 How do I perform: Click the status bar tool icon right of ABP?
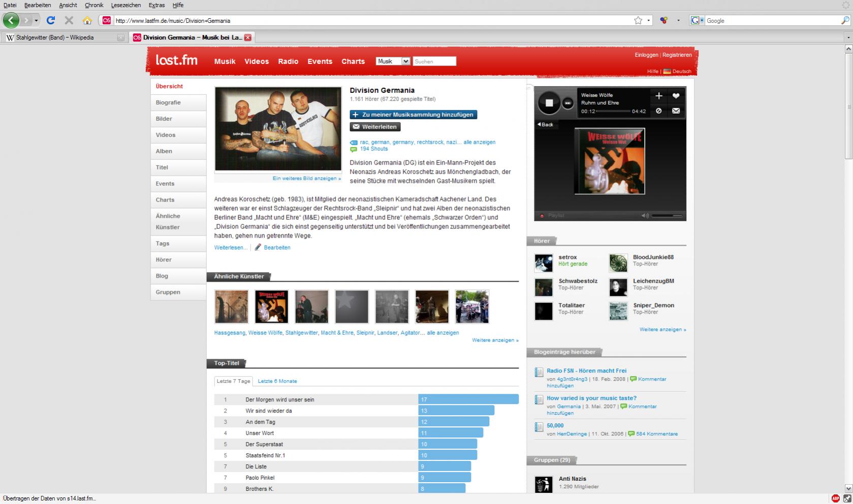click(x=847, y=498)
